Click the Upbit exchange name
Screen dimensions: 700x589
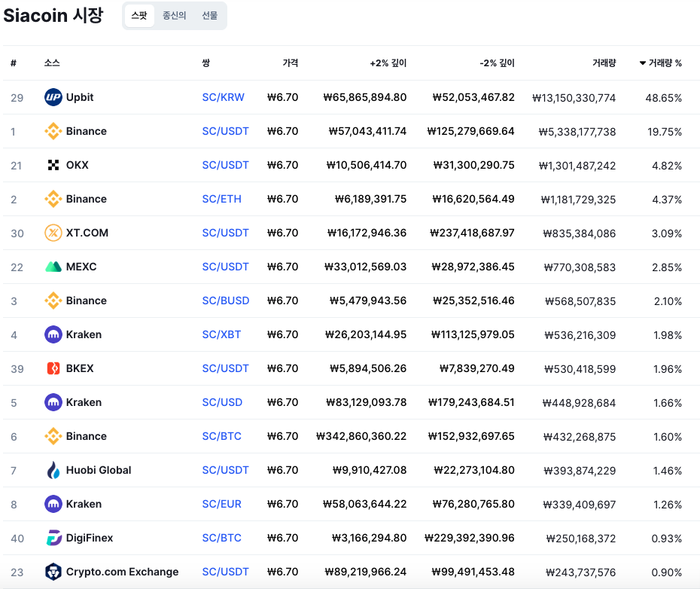pos(80,97)
